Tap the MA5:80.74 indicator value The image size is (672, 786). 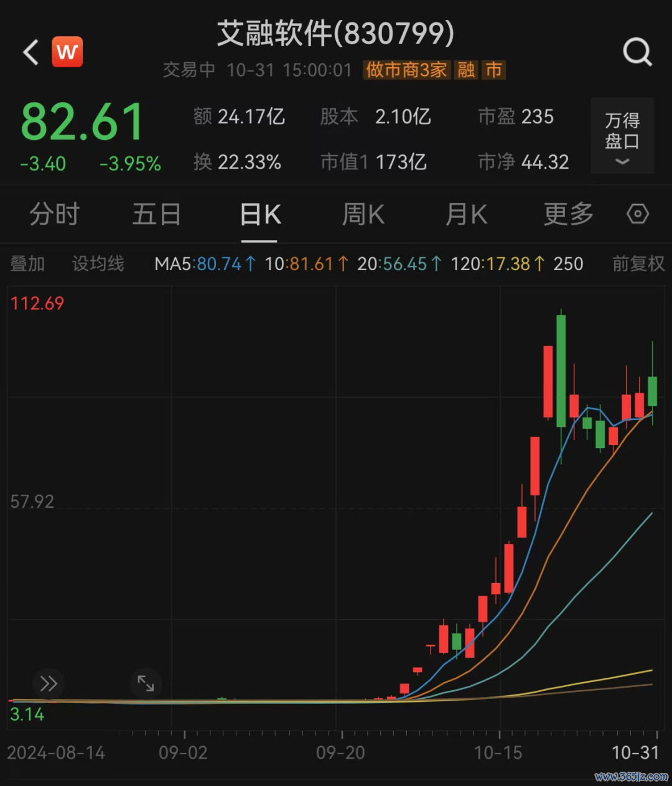pos(205,264)
